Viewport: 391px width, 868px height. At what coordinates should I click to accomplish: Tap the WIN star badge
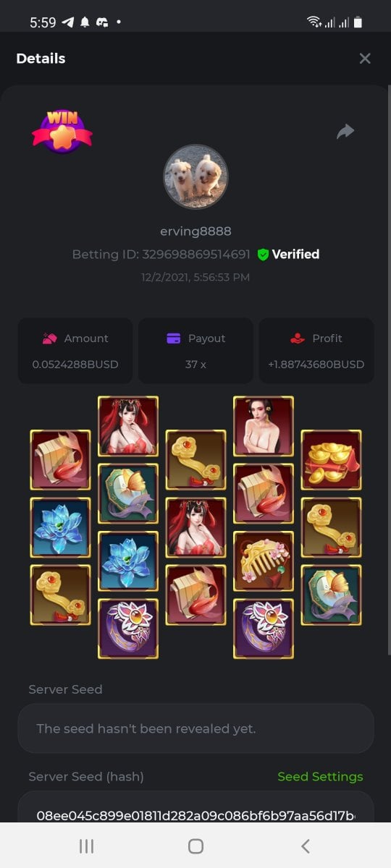[x=62, y=131]
